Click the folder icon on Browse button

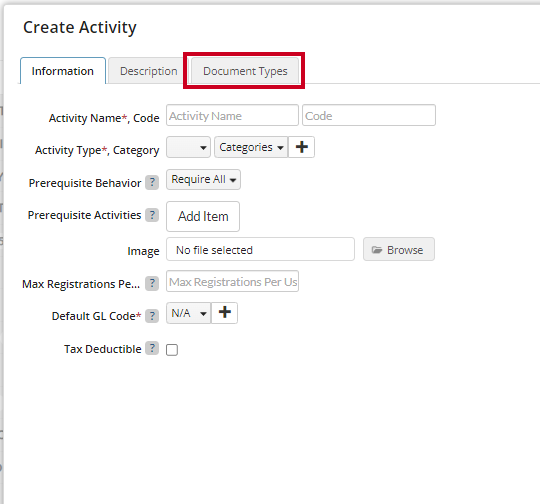[377, 250]
